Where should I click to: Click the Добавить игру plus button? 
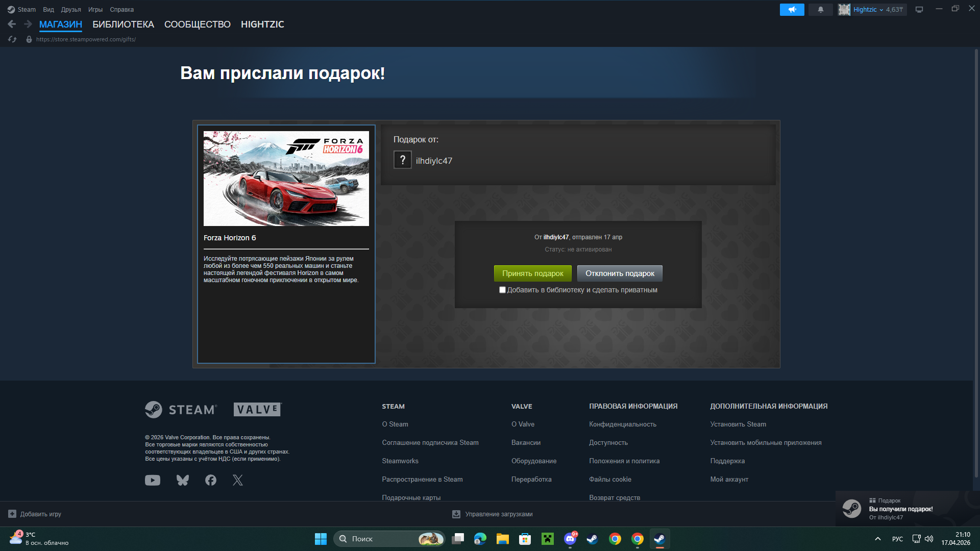pyautogui.click(x=12, y=514)
